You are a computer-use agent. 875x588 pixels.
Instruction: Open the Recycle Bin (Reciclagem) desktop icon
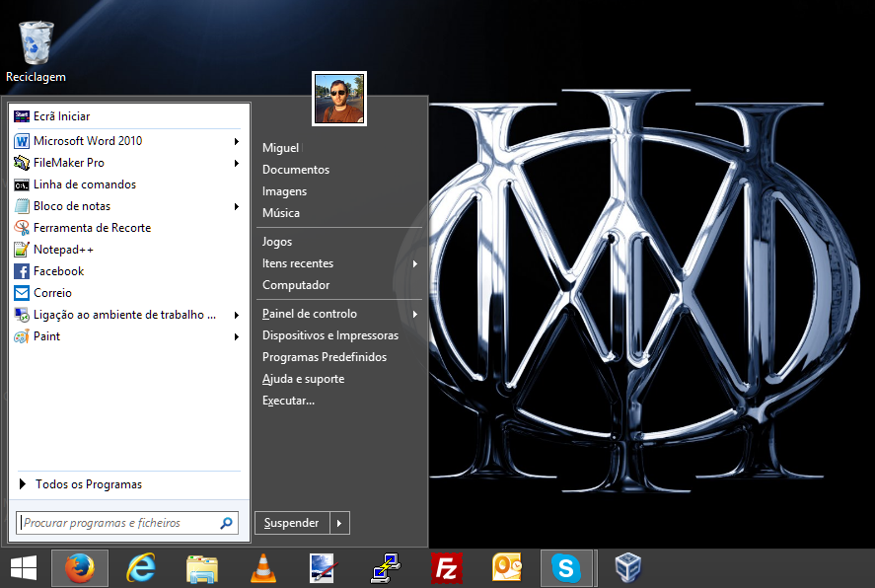(36, 51)
